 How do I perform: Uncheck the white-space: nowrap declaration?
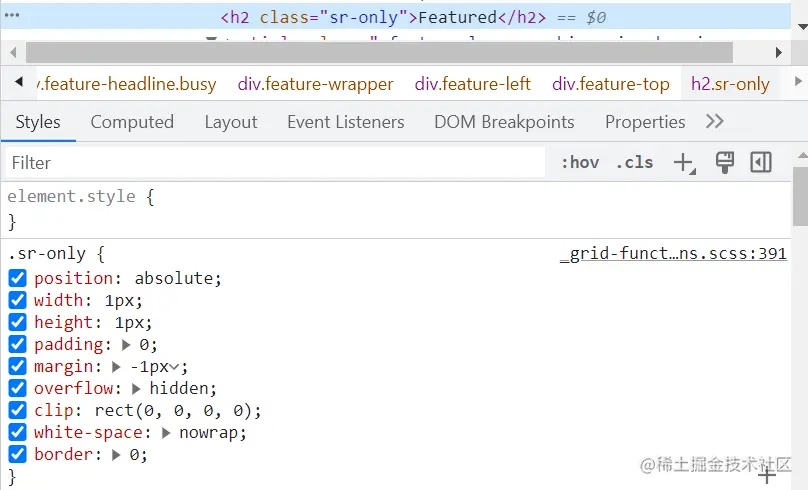pos(18,432)
